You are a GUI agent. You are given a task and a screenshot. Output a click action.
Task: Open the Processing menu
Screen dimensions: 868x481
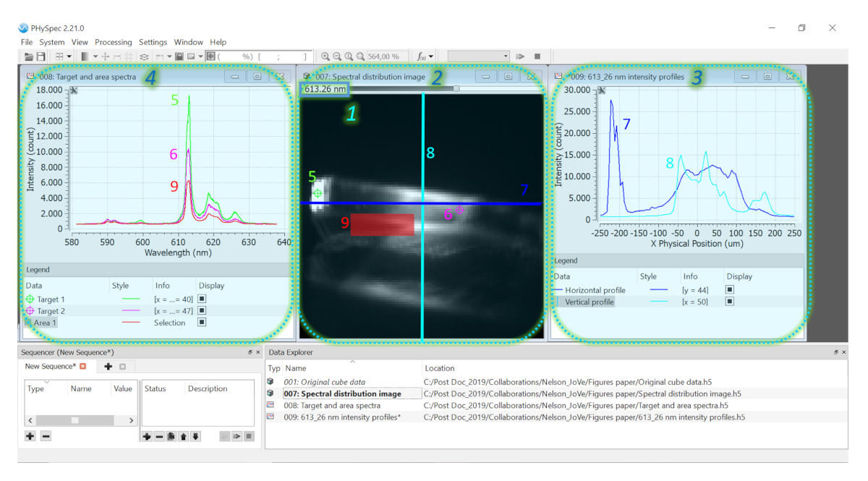[113, 42]
